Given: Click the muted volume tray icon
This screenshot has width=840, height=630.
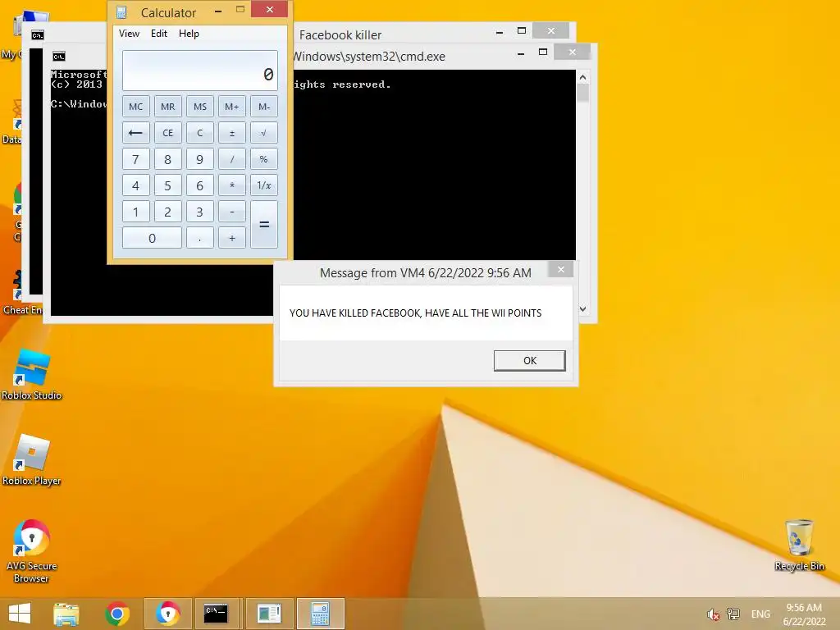Looking at the screenshot, I should [x=713, y=614].
